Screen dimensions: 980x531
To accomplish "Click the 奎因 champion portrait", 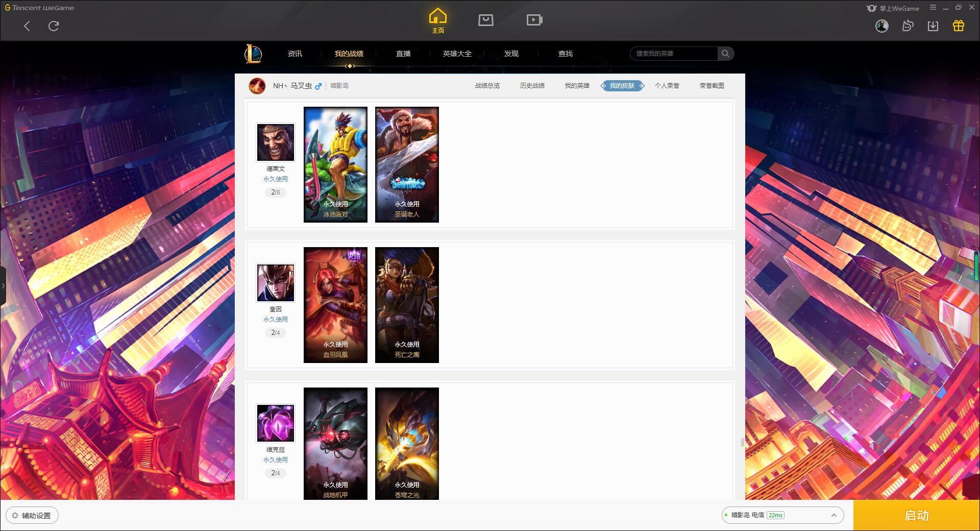I will tap(276, 283).
